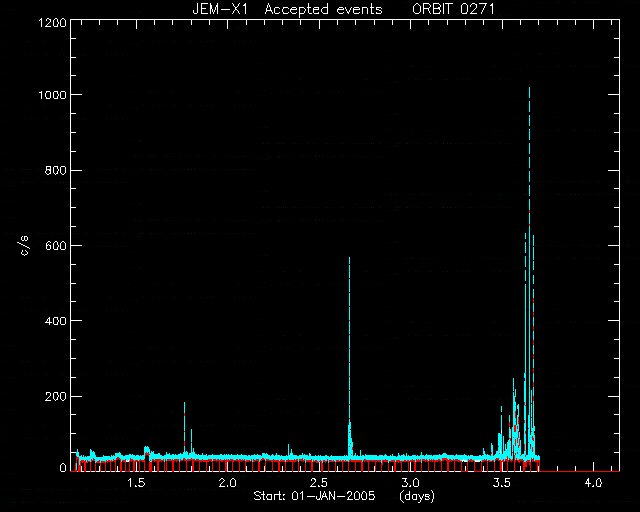This screenshot has width=640, height=512.
Task: Click the 4.0 x-axis tick label
Action: click(593, 483)
